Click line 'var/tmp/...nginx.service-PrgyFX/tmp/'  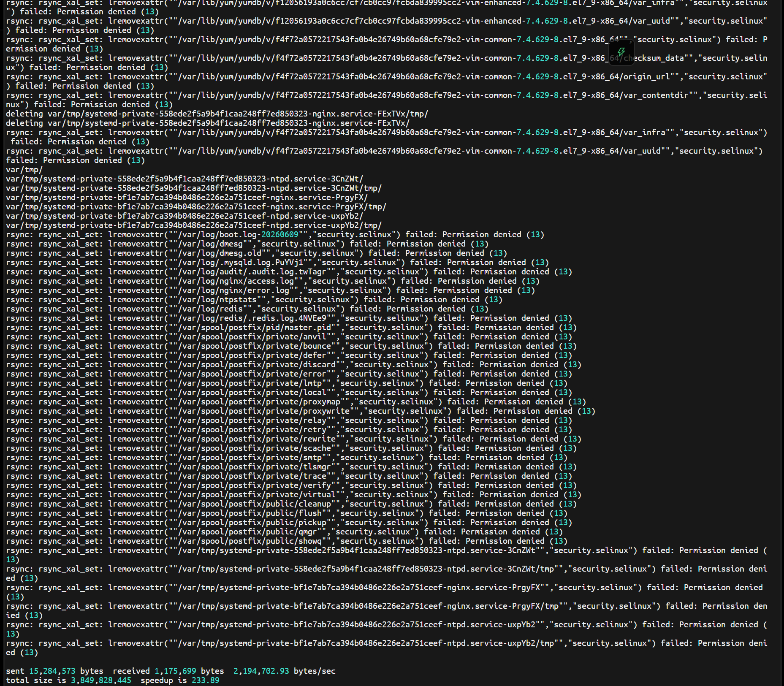(196, 207)
